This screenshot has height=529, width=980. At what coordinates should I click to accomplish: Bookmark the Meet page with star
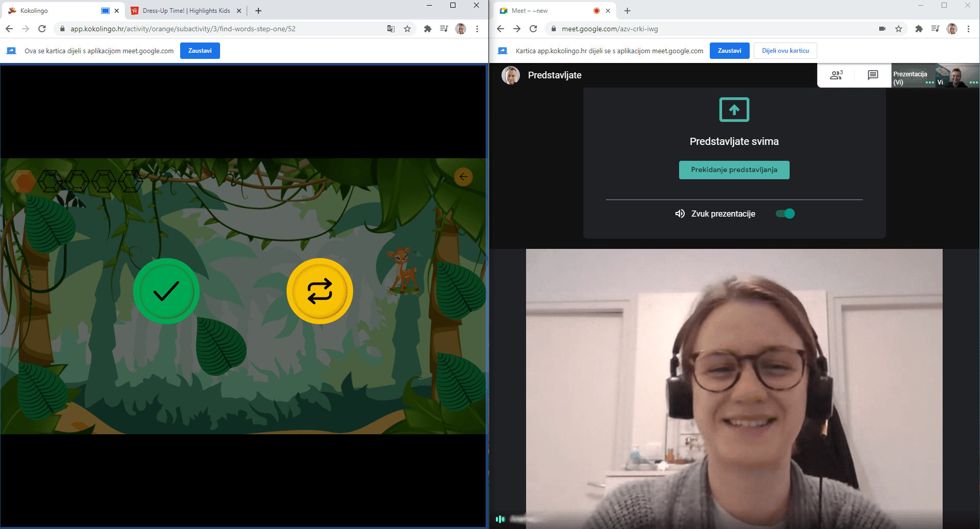click(899, 29)
